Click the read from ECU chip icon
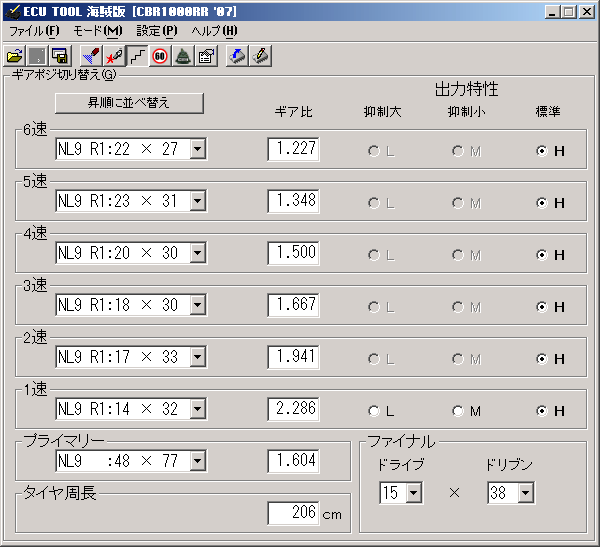Screen dimensions: 600x547 pyautogui.click(x=238, y=56)
